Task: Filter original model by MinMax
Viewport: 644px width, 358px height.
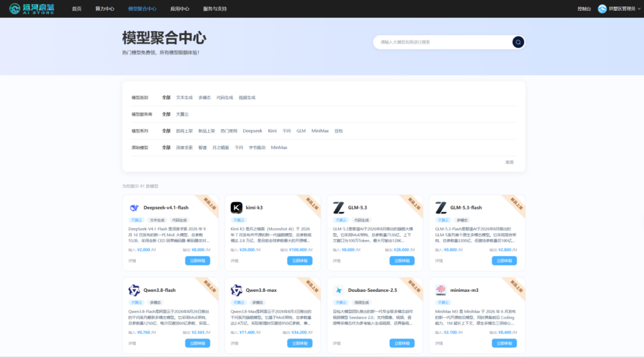Action: [279, 147]
